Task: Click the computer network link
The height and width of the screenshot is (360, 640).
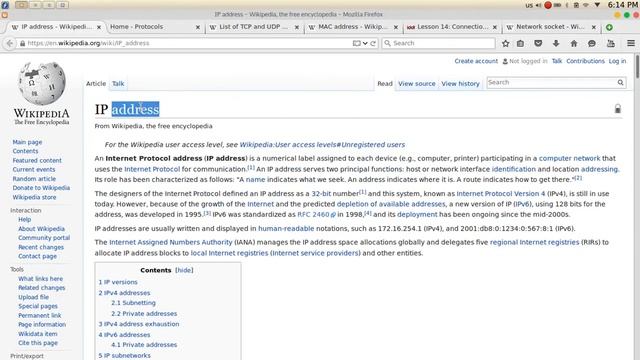Action: (569, 158)
